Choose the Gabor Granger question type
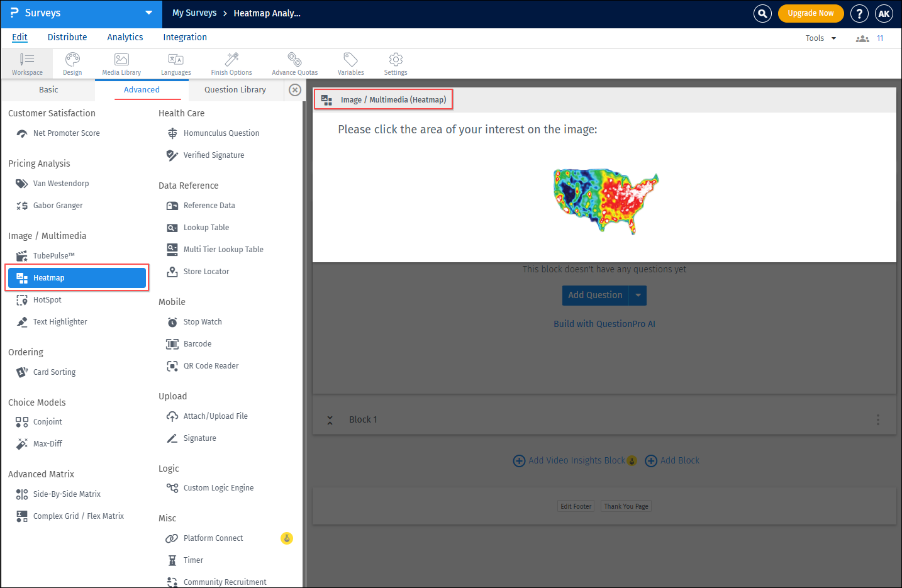The image size is (902, 588). click(49, 206)
